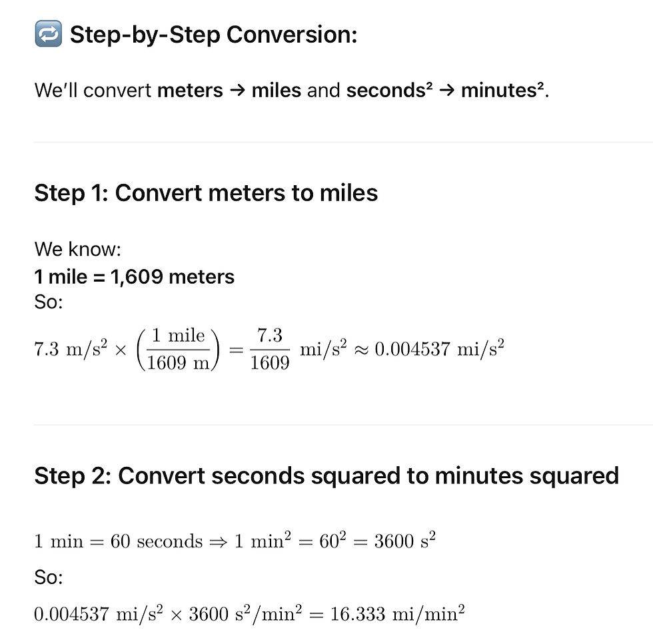Click the 16.333 mi/min² final answer
This screenshot has width=653, height=644.
pos(397,613)
